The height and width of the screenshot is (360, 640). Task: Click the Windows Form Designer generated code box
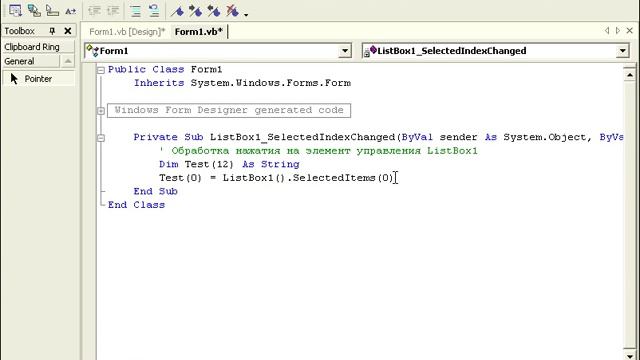click(x=229, y=110)
